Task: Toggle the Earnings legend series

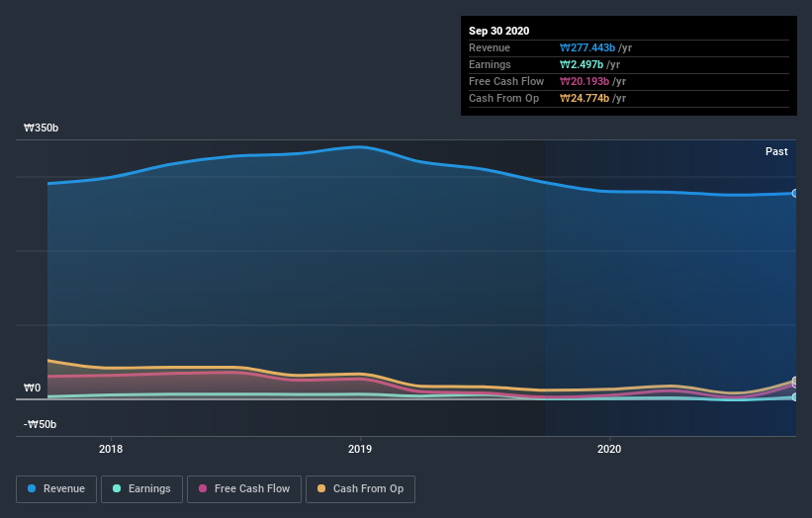Action: click(x=141, y=489)
